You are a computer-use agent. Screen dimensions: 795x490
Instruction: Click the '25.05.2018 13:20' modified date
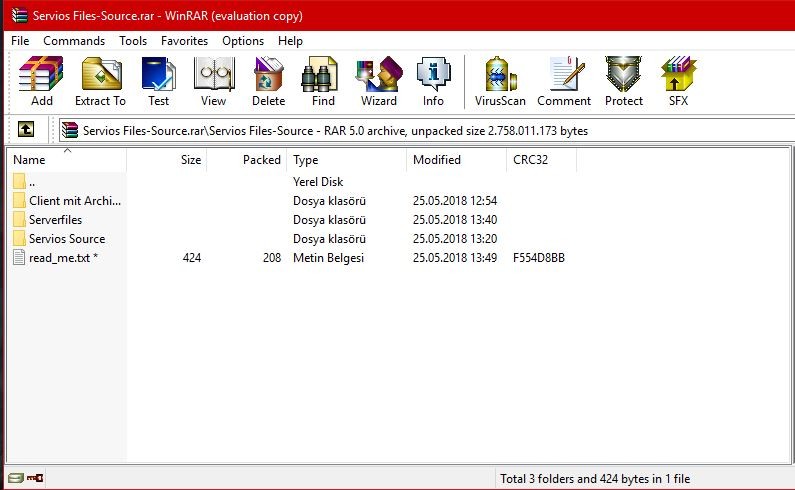tap(455, 238)
